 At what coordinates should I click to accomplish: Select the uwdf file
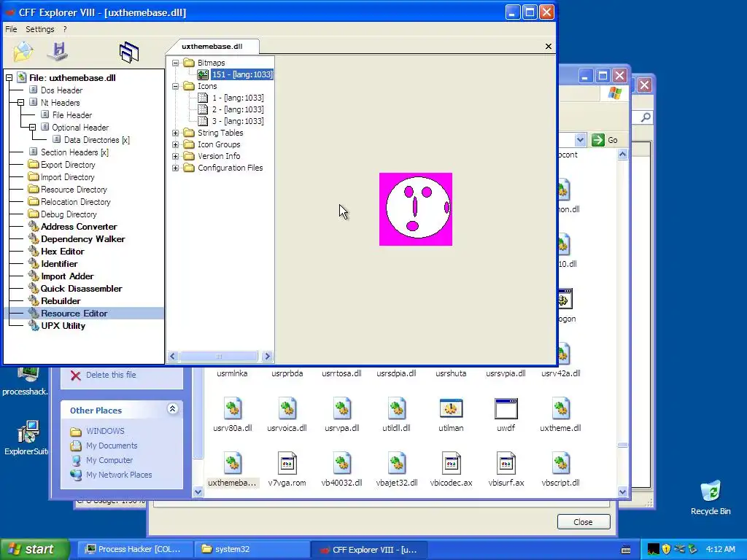(506, 415)
